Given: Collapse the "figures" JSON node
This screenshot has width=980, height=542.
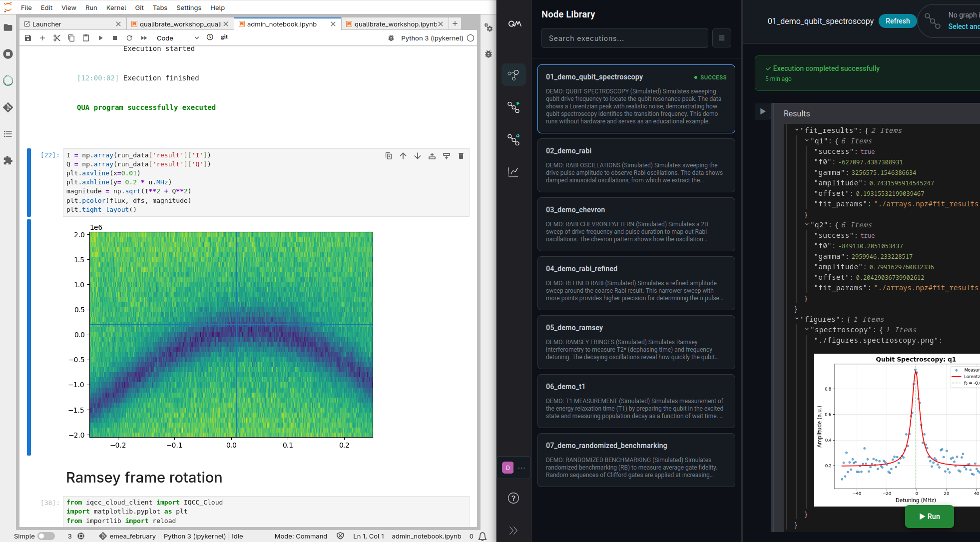Looking at the screenshot, I should pos(797,319).
